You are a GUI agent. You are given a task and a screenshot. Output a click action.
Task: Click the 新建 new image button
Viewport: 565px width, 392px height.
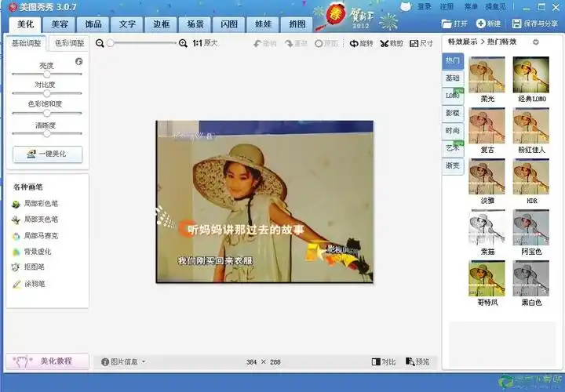[x=488, y=24]
